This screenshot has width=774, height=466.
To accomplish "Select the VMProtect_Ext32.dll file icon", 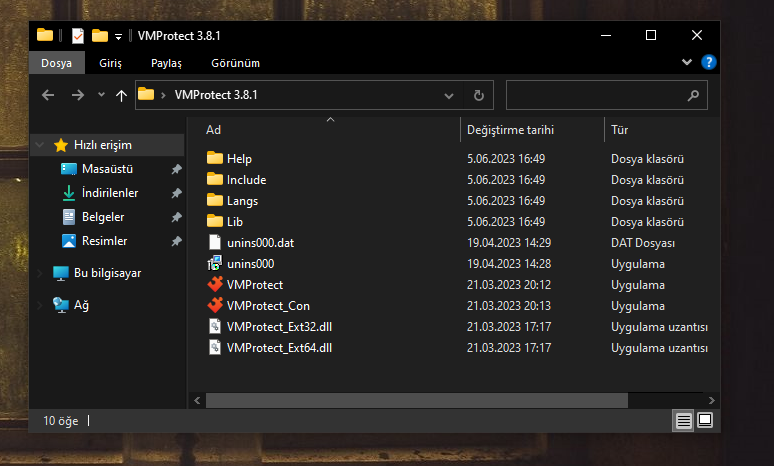I will click(x=215, y=326).
